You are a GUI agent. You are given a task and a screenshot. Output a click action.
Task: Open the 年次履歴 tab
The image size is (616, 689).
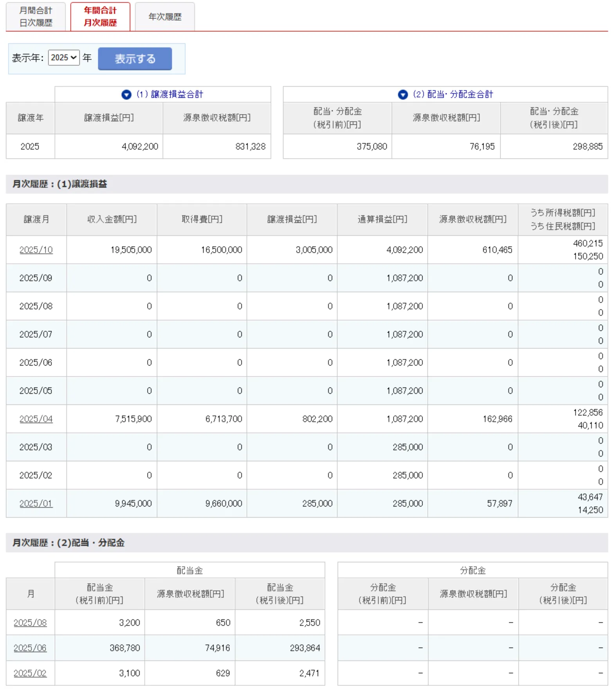click(x=165, y=17)
